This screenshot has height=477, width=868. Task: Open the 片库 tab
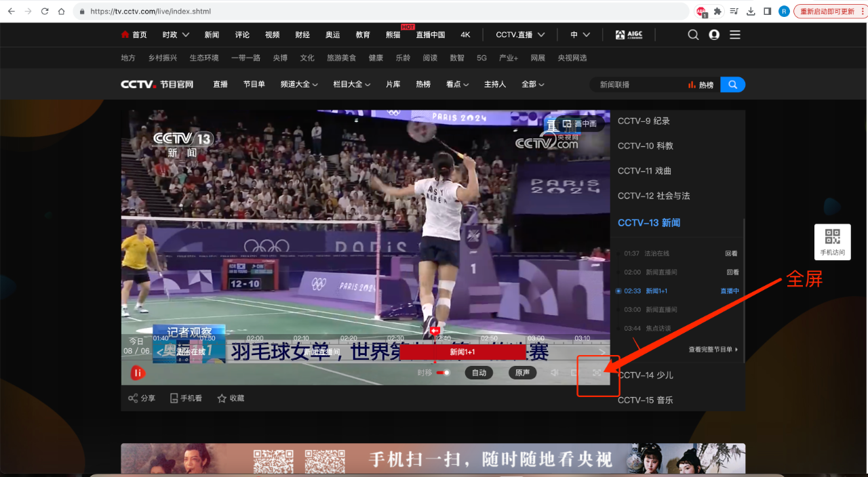coord(393,85)
